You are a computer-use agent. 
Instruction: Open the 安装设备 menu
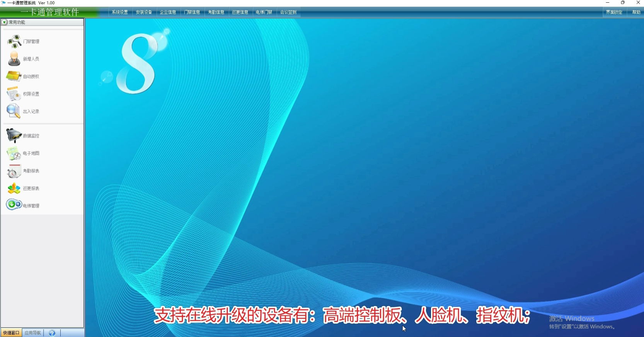144,12
